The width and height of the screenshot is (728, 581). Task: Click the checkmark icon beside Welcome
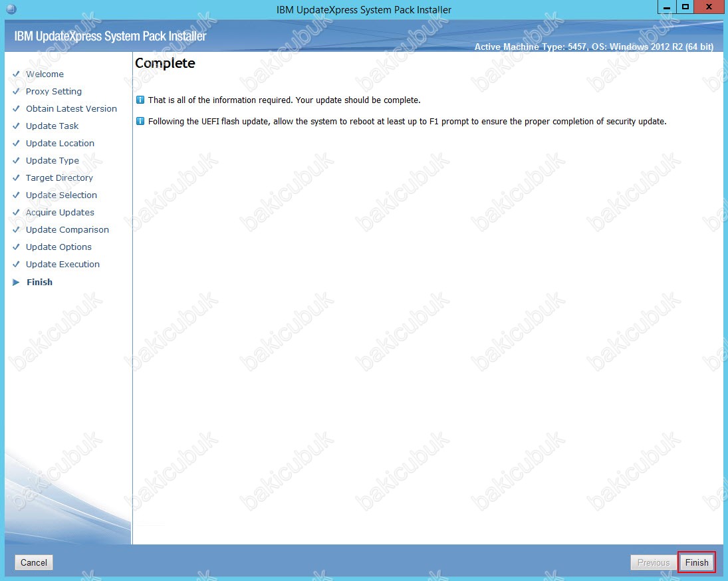tap(16, 74)
